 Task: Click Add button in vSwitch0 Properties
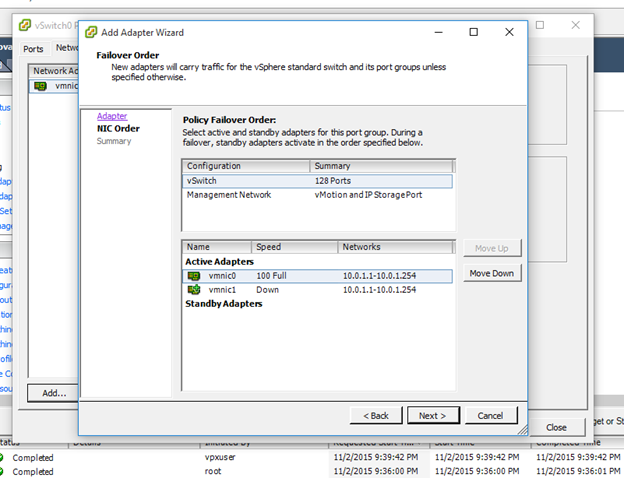[53, 393]
